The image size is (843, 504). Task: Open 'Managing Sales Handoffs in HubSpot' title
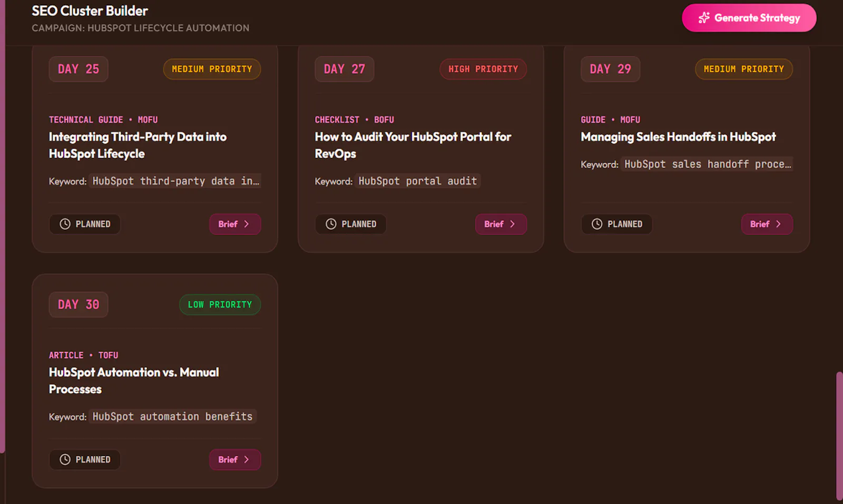(x=678, y=137)
